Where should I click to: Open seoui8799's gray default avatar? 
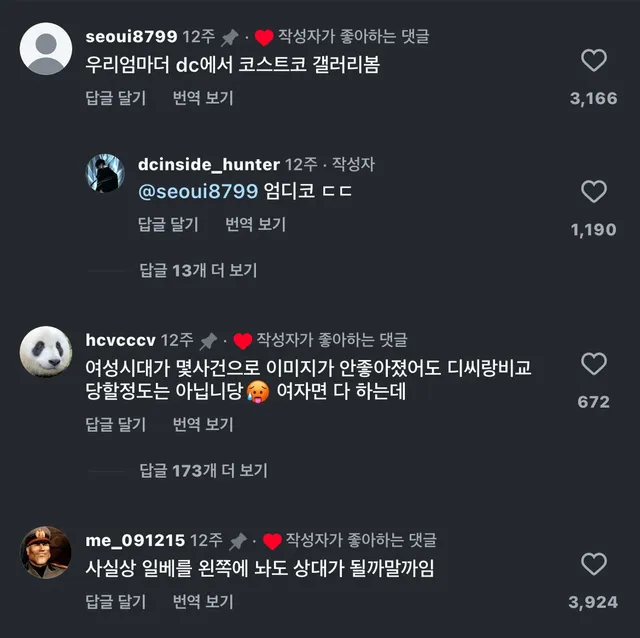click(x=46, y=49)
